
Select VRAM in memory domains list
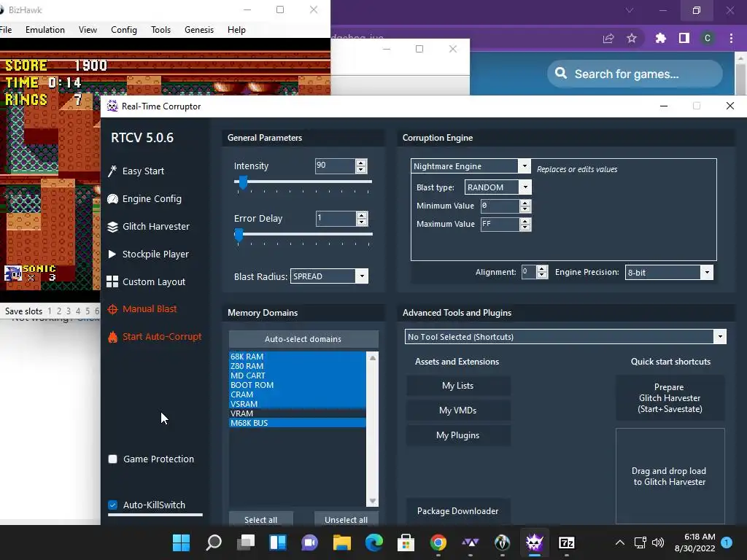pos(298,413)
